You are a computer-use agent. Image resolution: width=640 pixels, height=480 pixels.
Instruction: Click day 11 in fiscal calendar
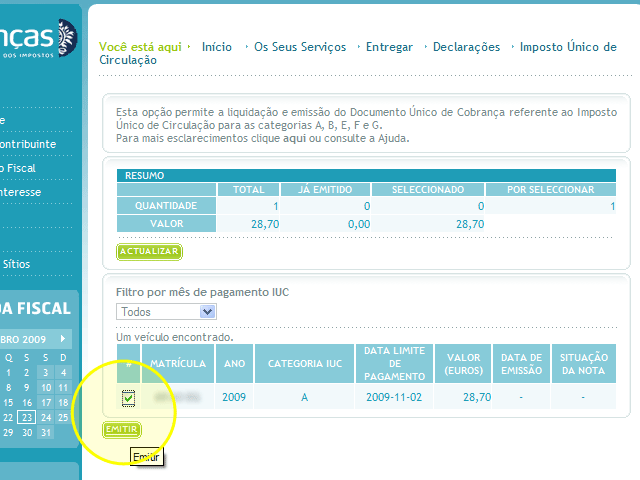point(63,388)
